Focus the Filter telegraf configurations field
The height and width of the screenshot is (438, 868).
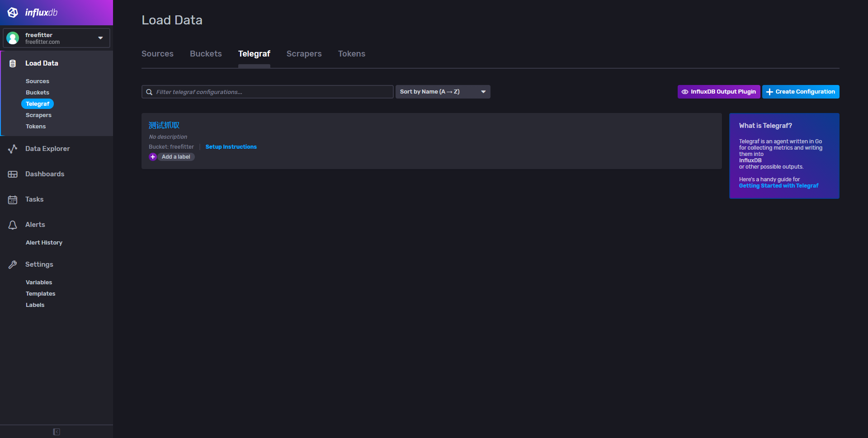pyautogui.click(x=268, y=92)
